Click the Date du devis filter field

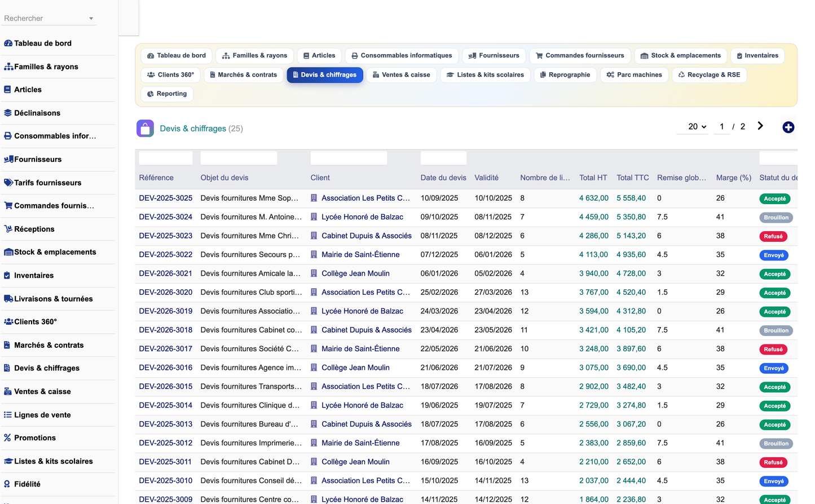tap(443, 158)
